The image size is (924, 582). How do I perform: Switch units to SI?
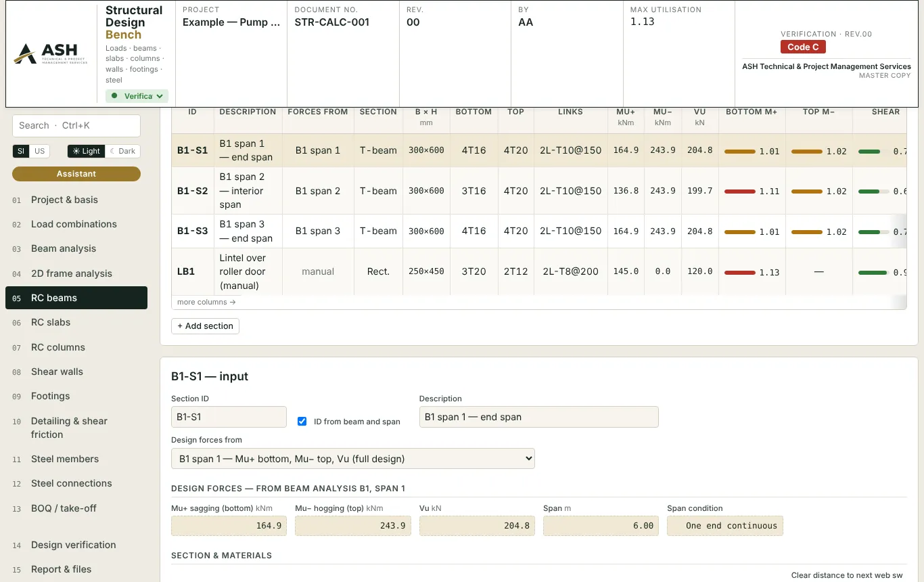pyautogui.click(x=21, y=151)
